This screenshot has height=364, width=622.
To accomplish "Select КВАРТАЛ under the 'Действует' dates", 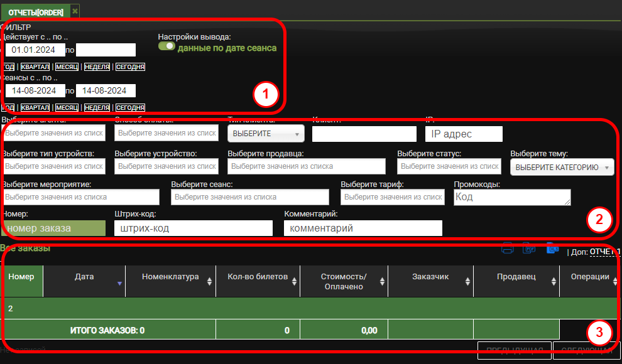I will (35, 67).
